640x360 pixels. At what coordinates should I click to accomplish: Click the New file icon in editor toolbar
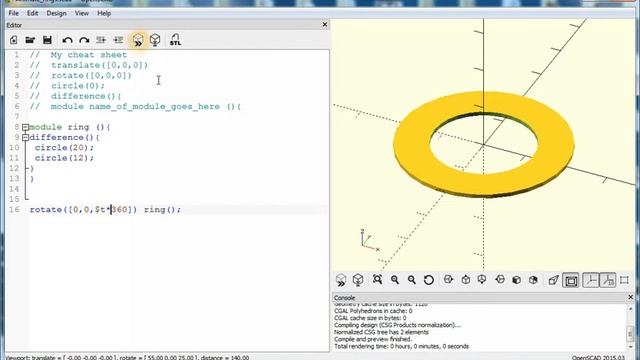[13, 40]
